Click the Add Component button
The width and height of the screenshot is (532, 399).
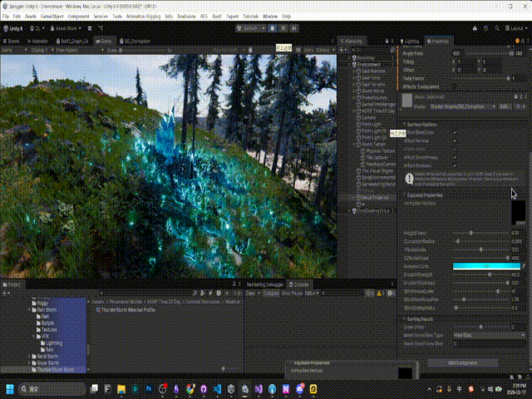point(461,362)
